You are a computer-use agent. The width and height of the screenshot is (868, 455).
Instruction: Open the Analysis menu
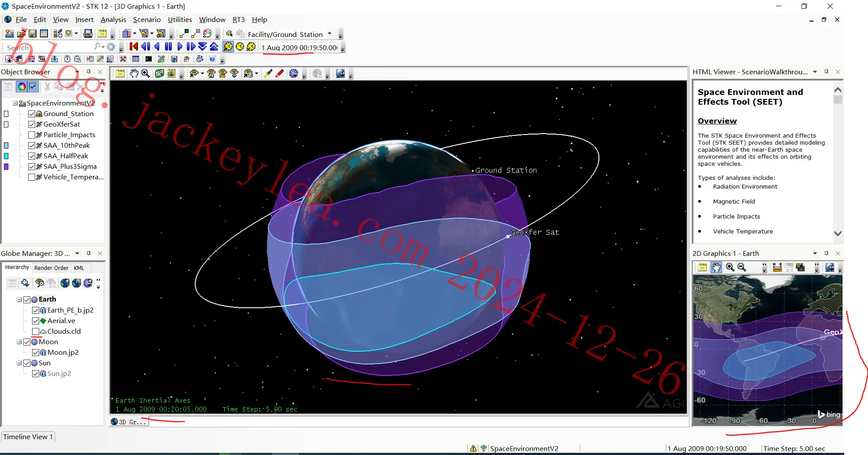click(x=113, y=20)
